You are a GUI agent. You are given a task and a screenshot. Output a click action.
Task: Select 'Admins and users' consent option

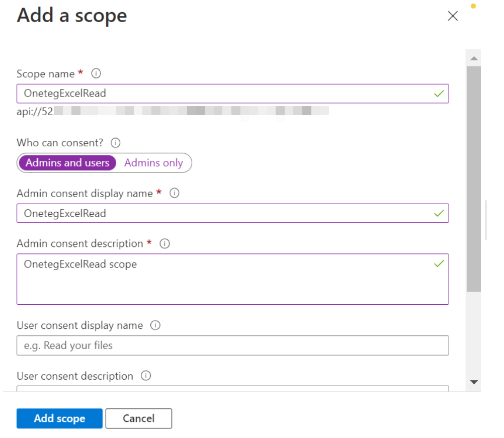click(67, 163)
